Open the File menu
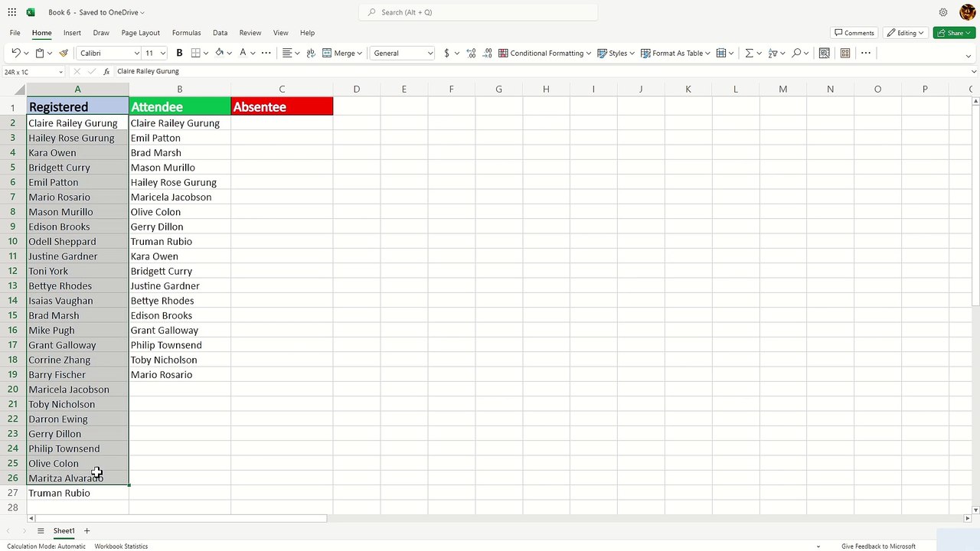The image size is (980, 551). coord(15,33)
